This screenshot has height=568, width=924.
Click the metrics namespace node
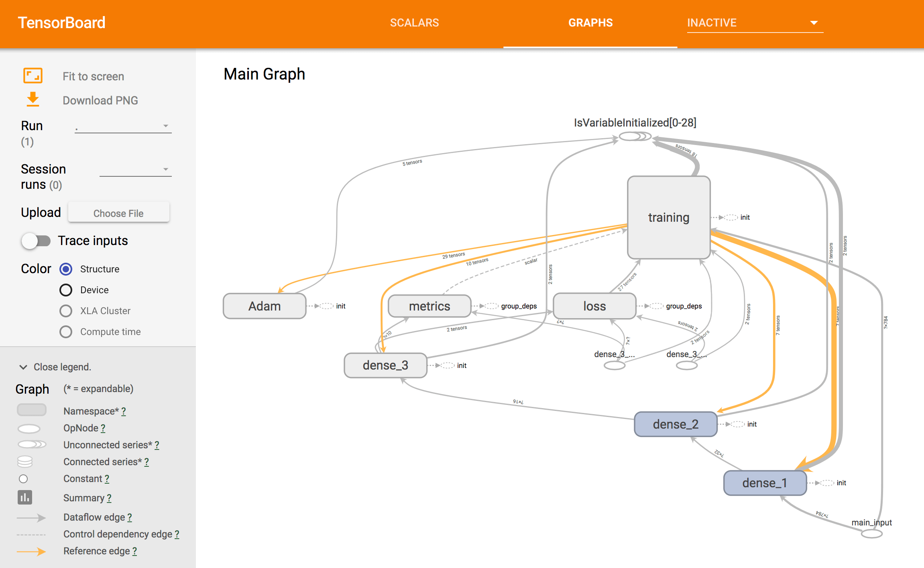click(429, 306)
